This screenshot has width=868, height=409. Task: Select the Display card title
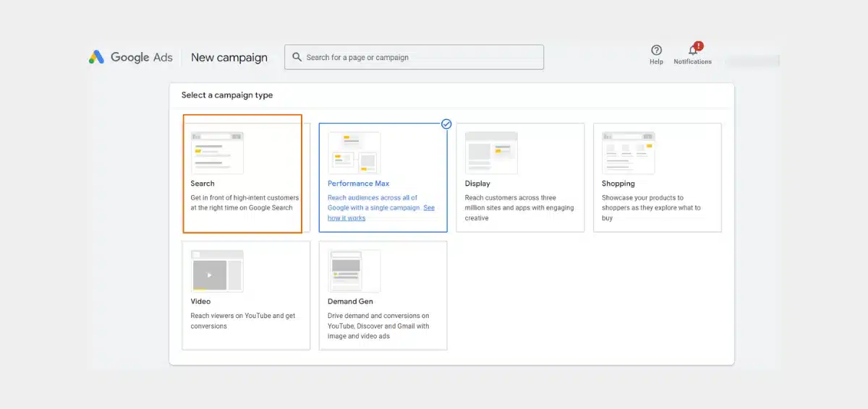point(477,184)
